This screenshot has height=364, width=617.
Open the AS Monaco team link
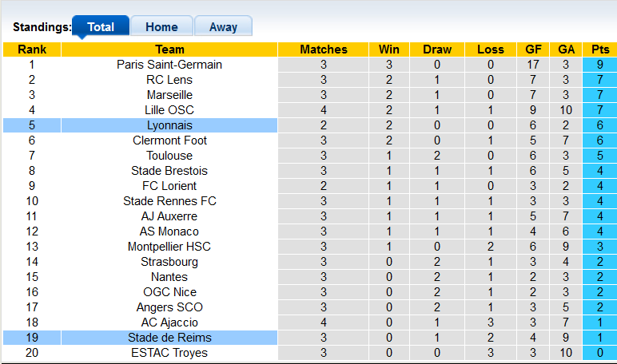(x=169, y=231)
